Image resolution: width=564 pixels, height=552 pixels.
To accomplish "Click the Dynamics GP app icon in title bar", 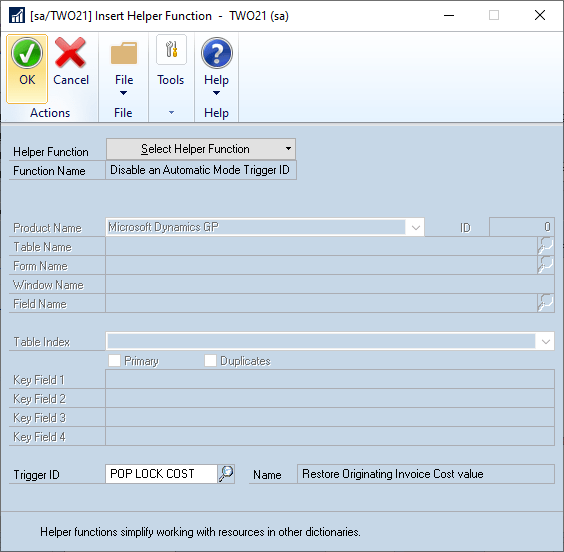I will (17, 15).
